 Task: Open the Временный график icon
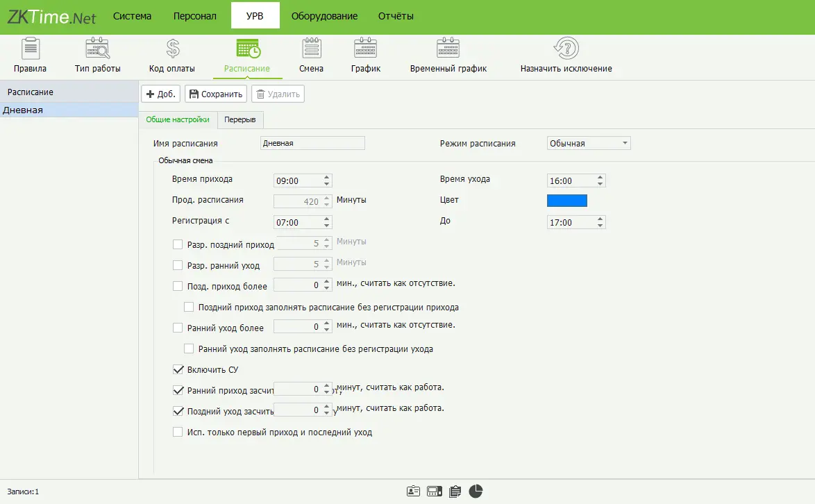pos(448,49)
